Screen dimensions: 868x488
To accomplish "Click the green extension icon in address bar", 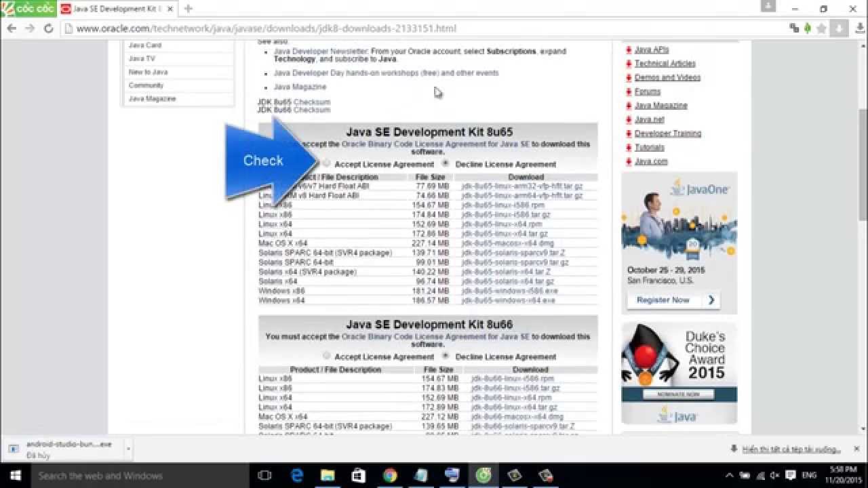I will pos(808,28).
